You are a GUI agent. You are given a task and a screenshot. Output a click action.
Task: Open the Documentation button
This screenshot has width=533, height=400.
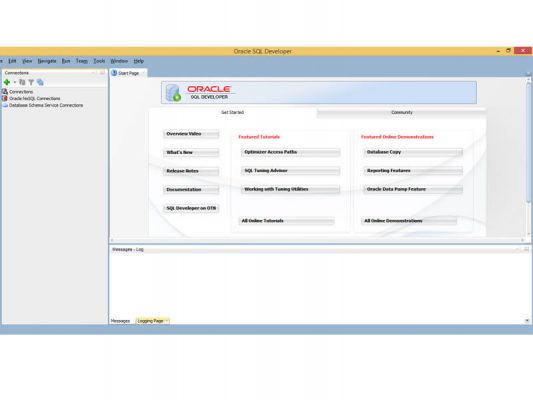(x=191, y=190)
